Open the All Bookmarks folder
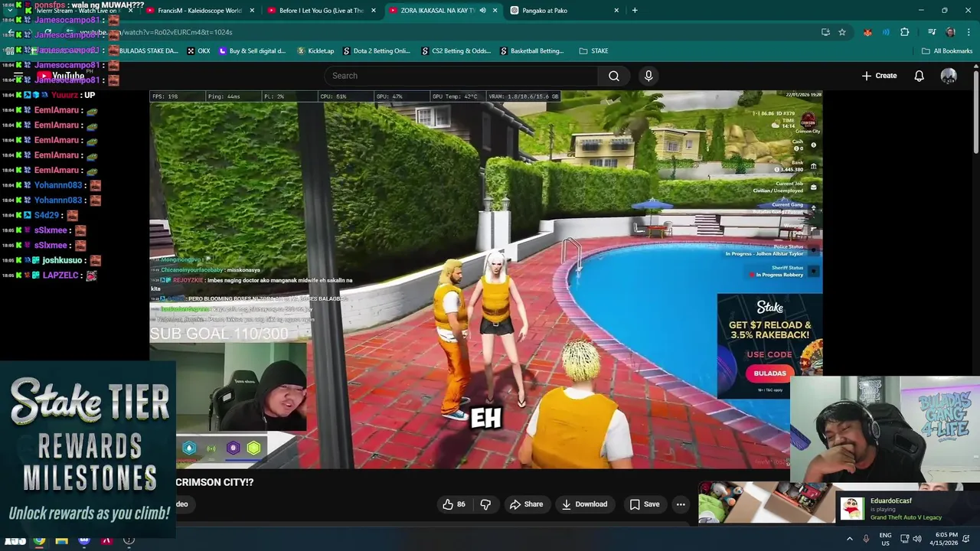 tap(946, 51)
